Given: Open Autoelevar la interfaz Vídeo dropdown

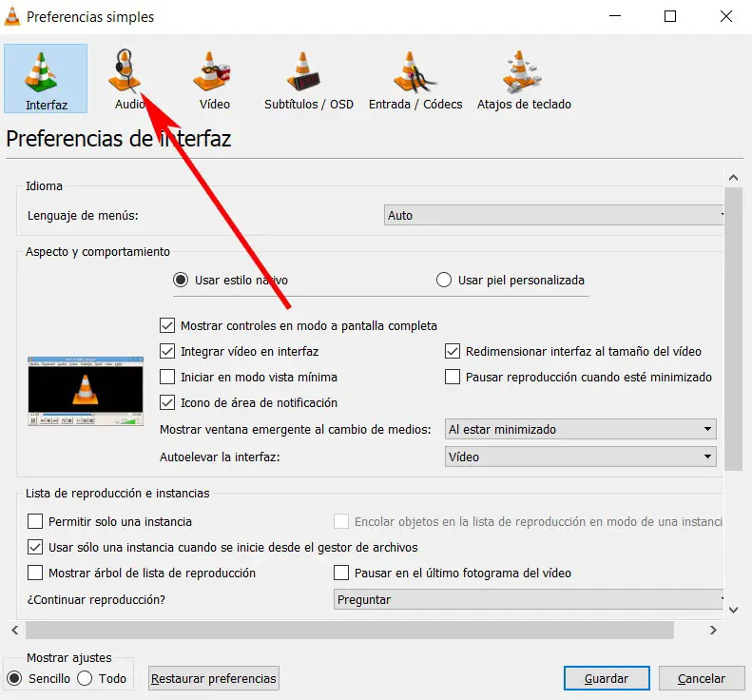Looking at the screenshot, I should click(580, 457).
